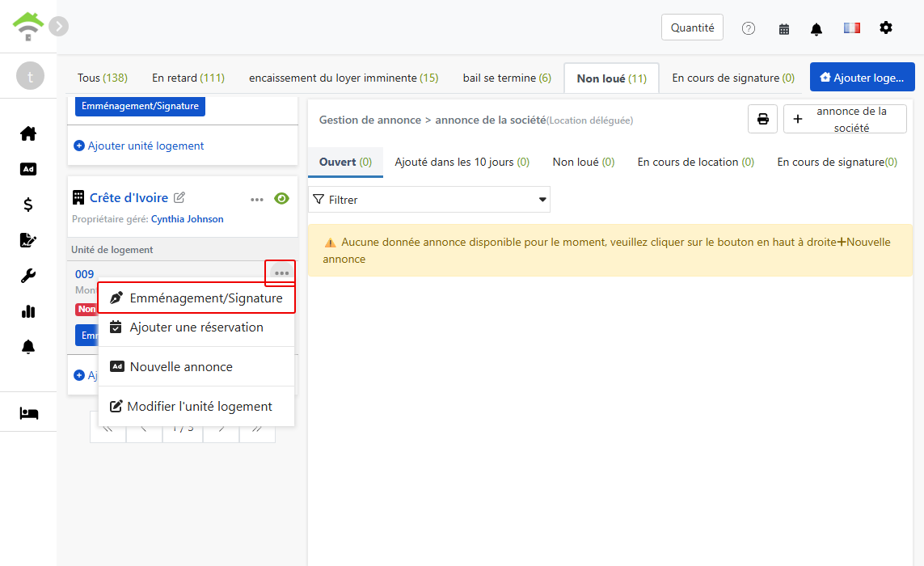This screenshot has width=924, height=566.
Task: Click Ajouter unité logement link
Action: (x=138, y=146)
